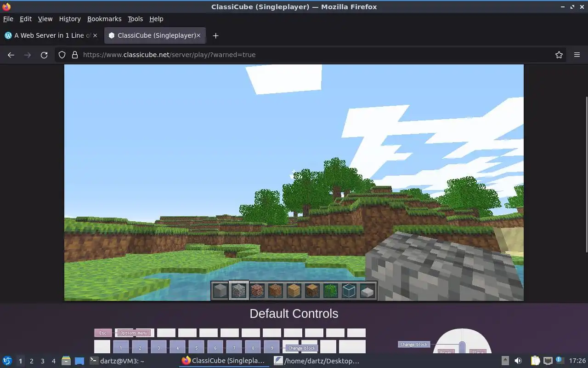Open the Bookmarks menu

(104, 19)
